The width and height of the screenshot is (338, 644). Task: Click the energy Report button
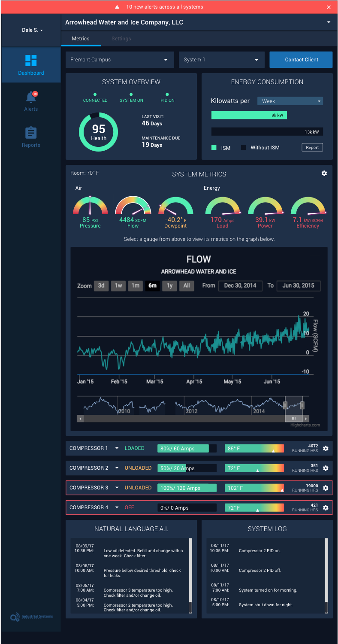tap(312, 148)
